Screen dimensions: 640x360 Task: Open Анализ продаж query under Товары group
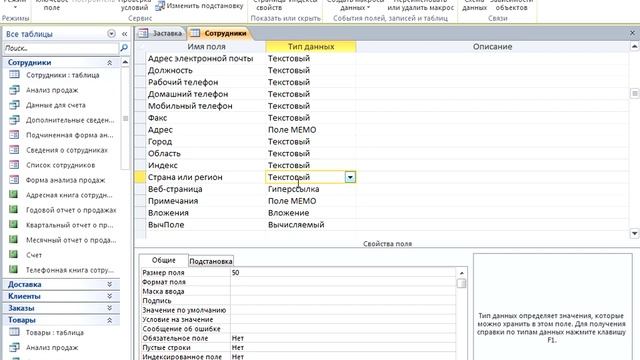tap(52, 348)
